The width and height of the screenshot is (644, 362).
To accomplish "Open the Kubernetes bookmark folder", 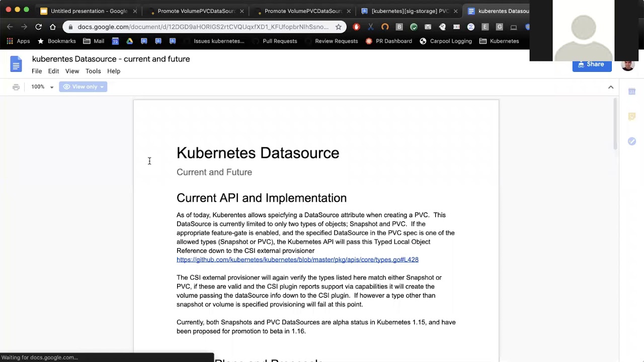I will pyautogui.click(x=499, y=41).
